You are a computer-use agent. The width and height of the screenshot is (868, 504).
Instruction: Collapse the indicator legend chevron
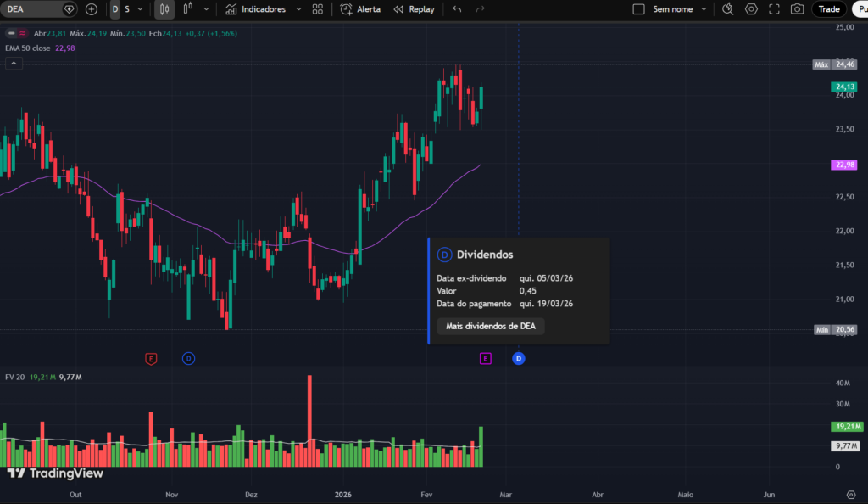click(x=13, y=62)
